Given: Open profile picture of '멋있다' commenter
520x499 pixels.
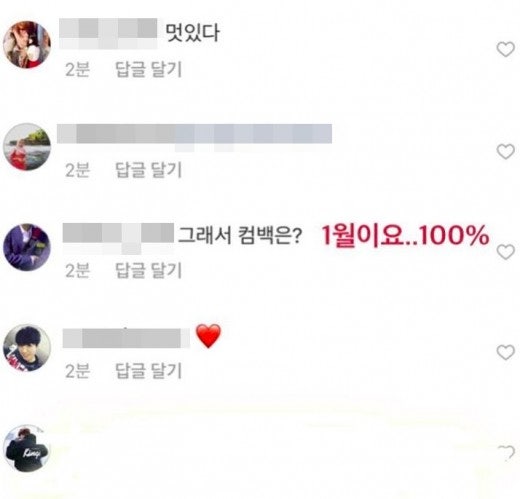Looking at the screenshot, I should [x=27, y=45].
